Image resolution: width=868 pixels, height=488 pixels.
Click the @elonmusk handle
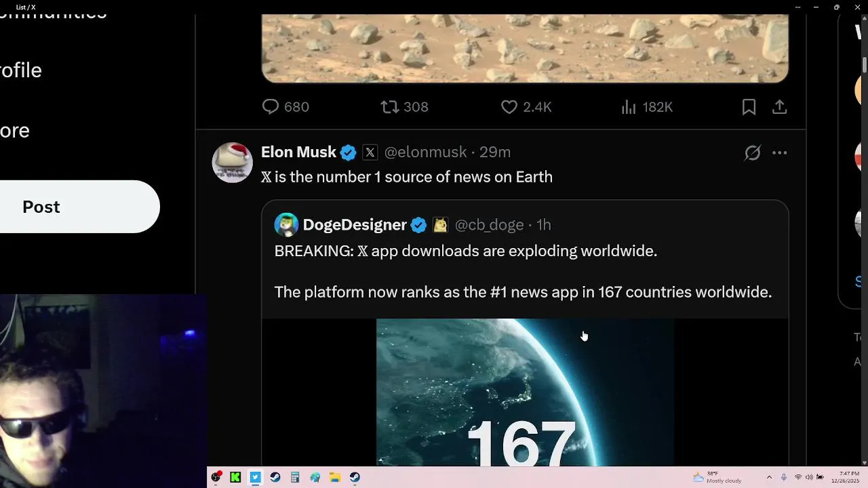point(425,152)
